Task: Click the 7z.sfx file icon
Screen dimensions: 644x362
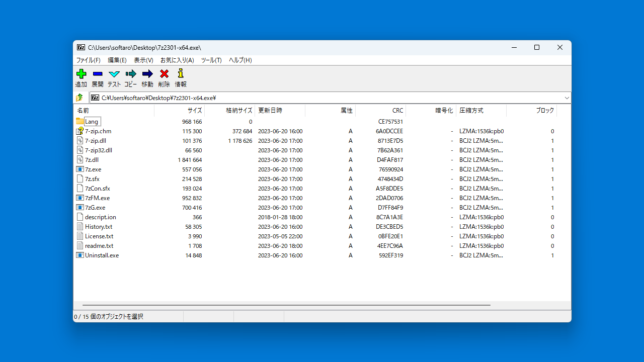Action: pos(80,178)
